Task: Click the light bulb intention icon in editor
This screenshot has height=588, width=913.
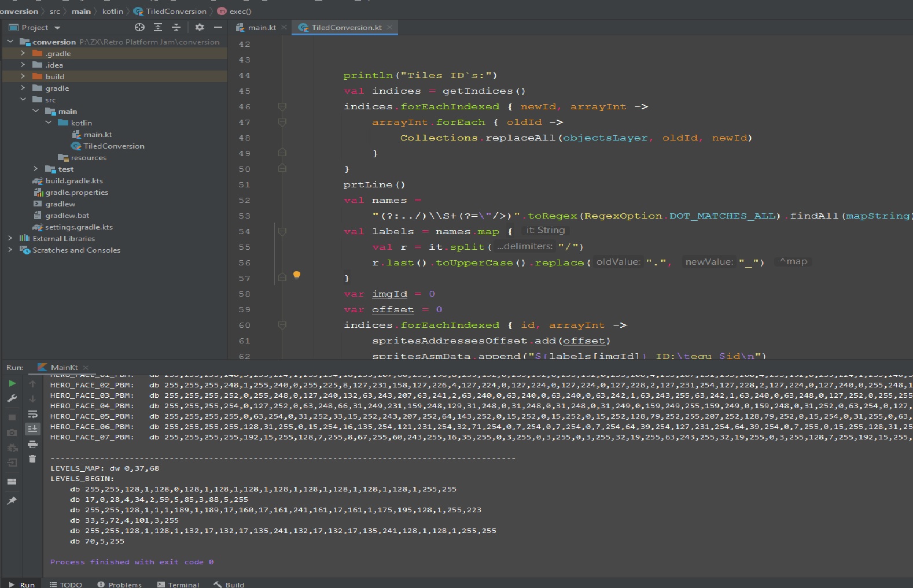Action: [297, 275]
